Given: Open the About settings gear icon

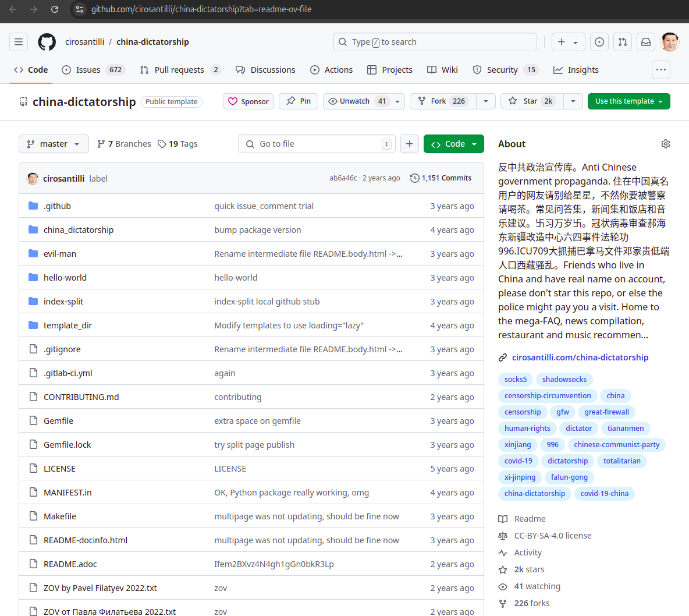Looking at the screenshot, I should pyautogui.click(x=665, y=144).
